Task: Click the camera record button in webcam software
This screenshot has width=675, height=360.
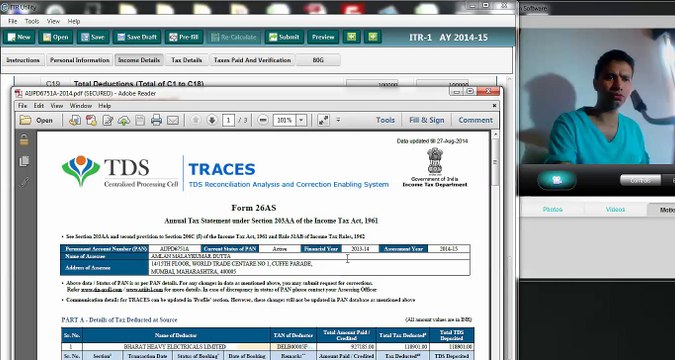Action: click(557, 180)
